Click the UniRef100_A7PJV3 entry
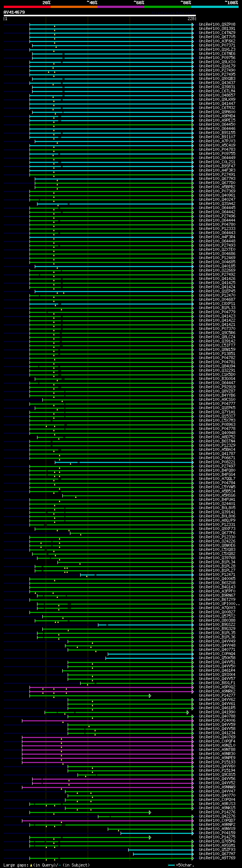This screenshot has height=868, width=242. tap(217, 141)
